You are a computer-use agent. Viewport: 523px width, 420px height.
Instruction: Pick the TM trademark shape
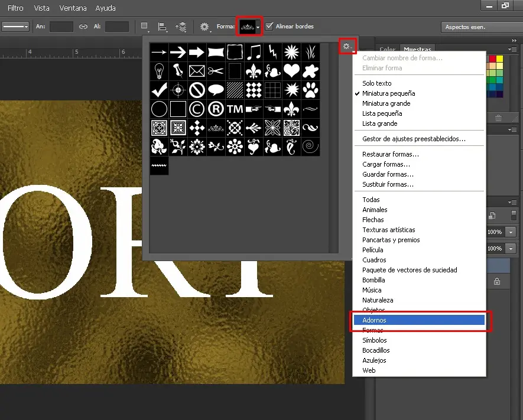[x=235, y=109]
